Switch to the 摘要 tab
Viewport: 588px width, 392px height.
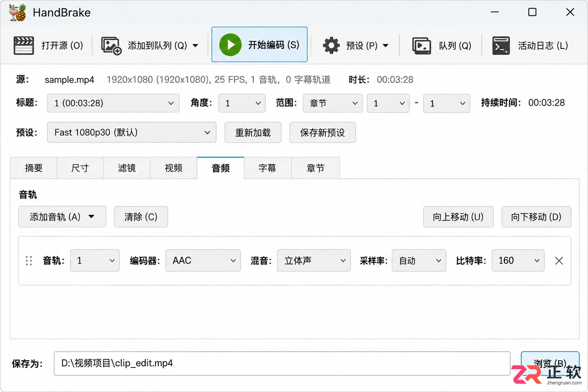pos(33,168)
